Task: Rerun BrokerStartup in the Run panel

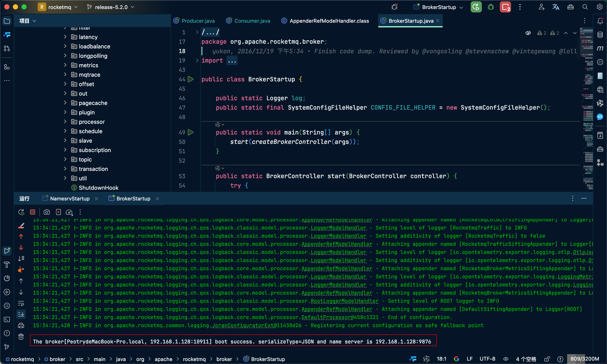Action: point(21,212)
